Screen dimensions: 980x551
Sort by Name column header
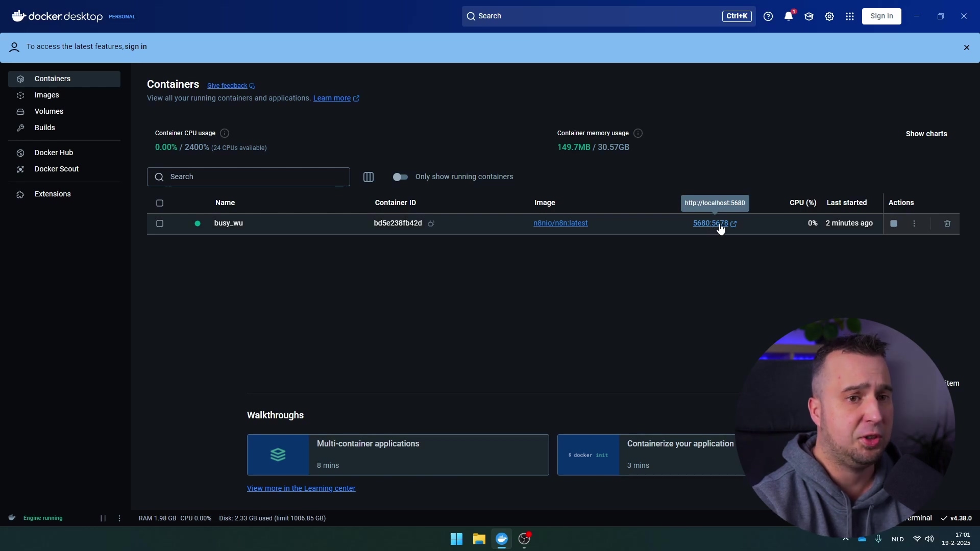[x=225, y=203]
